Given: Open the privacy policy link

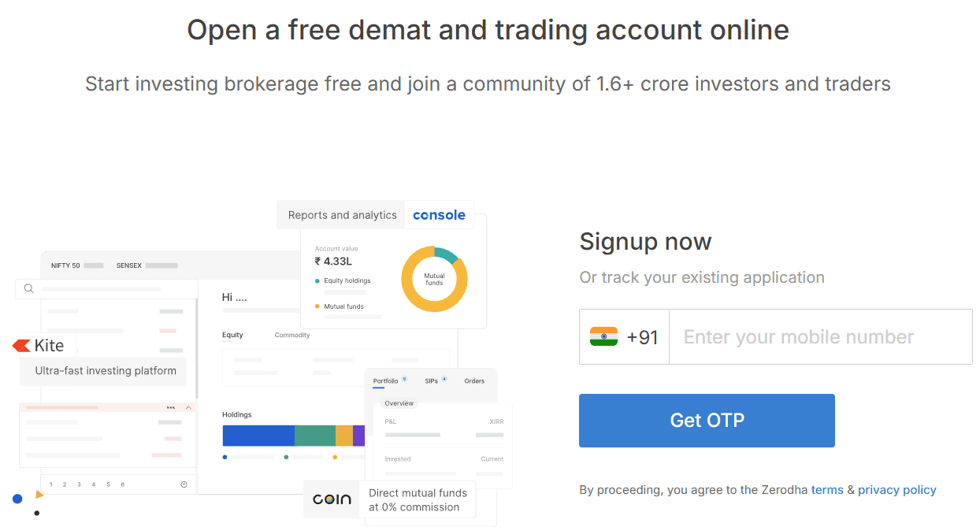Looking at the screenshot, I should tap(897, 490).
